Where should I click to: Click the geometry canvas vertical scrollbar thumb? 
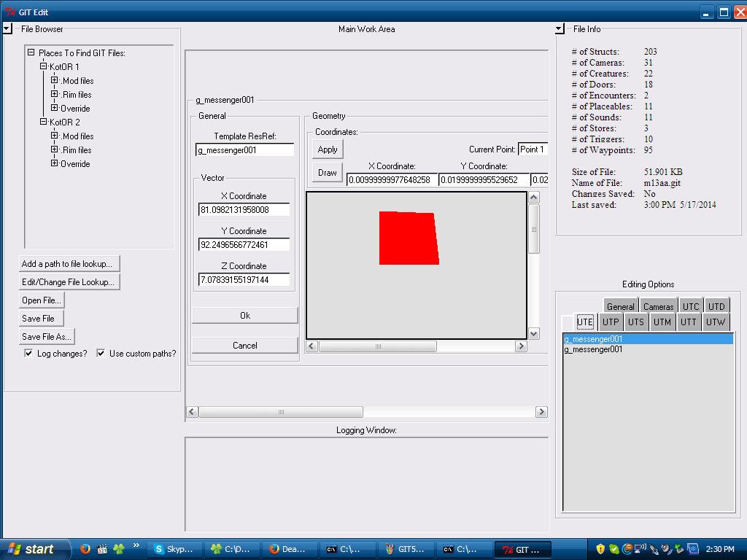pos(534,229)
